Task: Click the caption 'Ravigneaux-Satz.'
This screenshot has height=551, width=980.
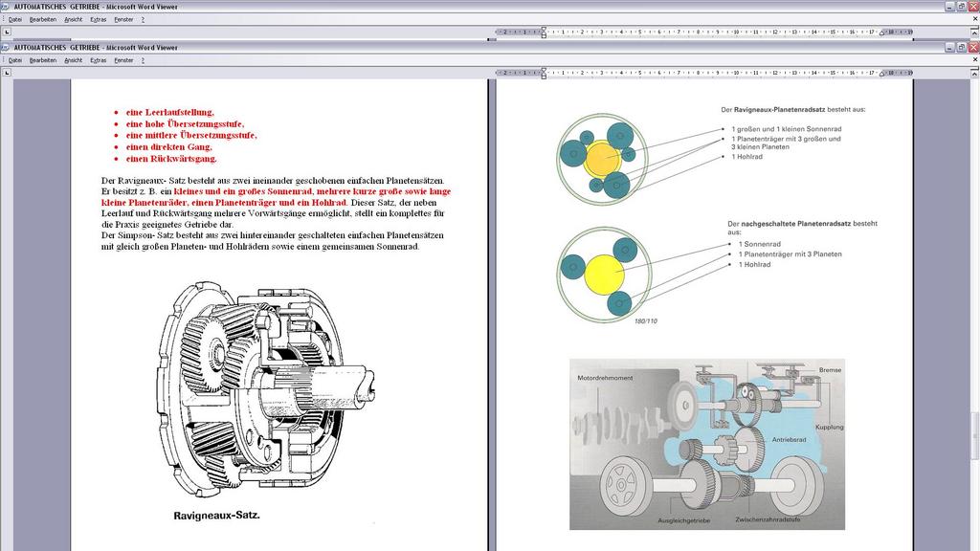Action: [216, 516]
